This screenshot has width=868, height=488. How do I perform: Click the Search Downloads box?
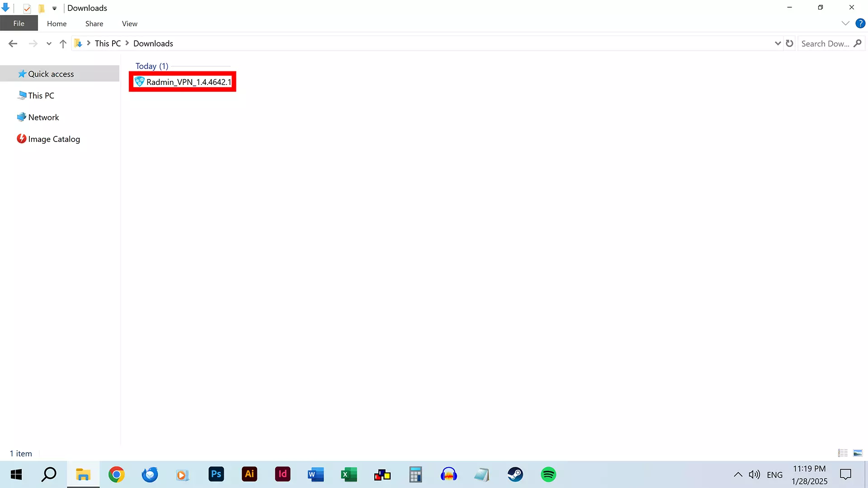click(x=825, y=43)
